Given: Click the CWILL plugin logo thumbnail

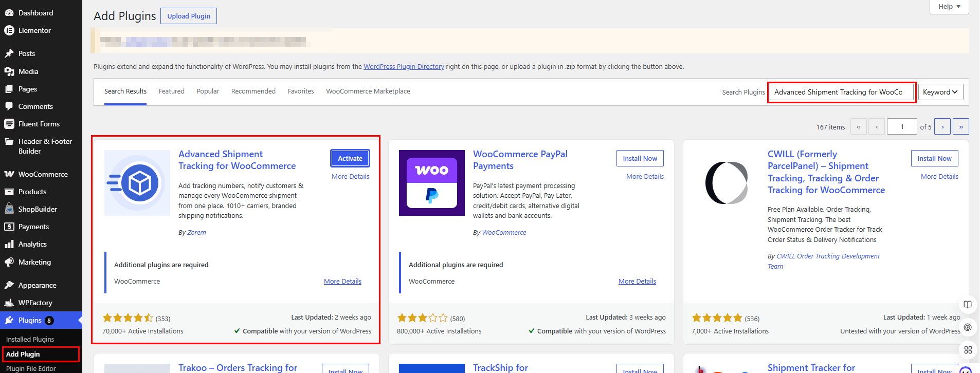Looking at the screenshot, I should pyautogui.click(x=727, y=183).
